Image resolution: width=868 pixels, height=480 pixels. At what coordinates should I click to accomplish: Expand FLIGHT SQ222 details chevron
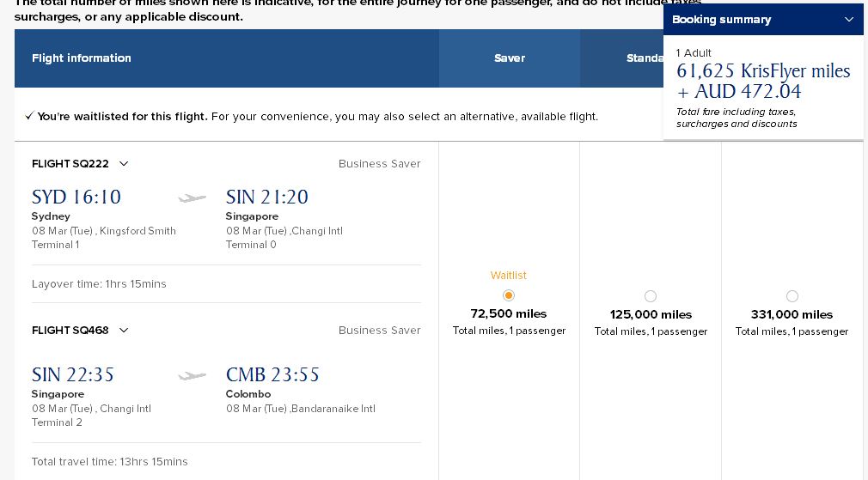[124, 164]
